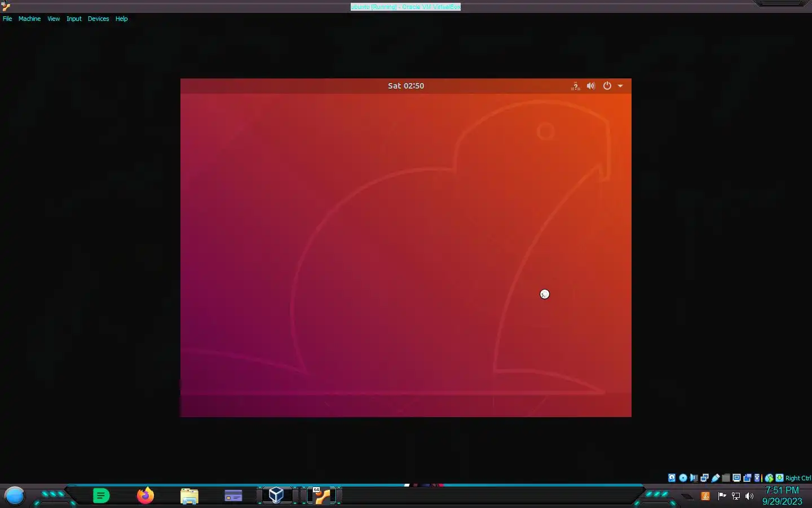
Task: Click the Windows network tray icon
Action: tap(736, 496)
